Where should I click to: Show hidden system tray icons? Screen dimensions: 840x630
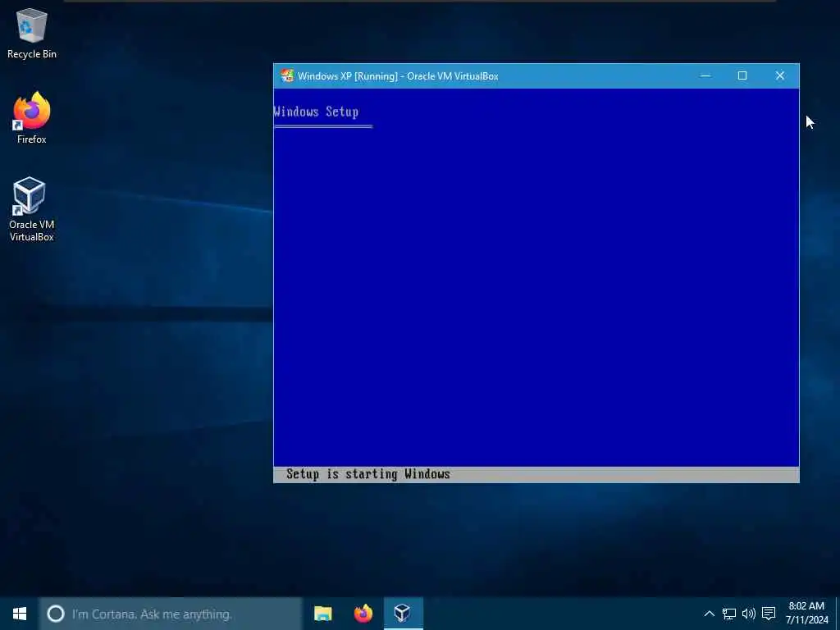[x=709, y=614]
